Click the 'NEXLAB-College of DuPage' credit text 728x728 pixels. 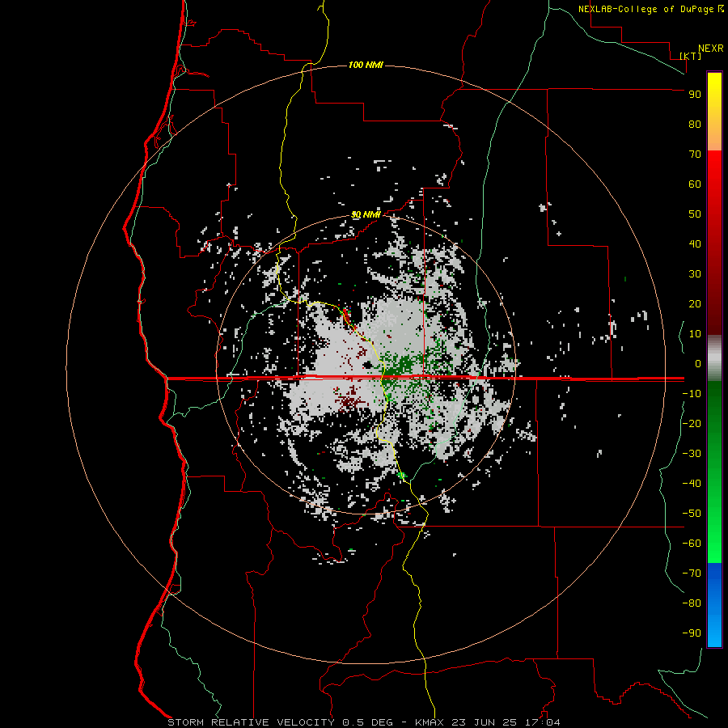645,9
